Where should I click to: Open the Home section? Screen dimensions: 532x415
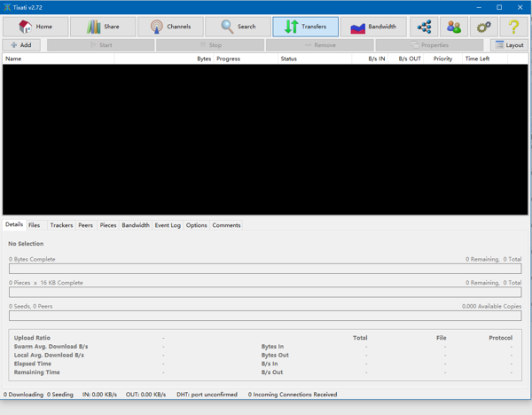(35, 27)
